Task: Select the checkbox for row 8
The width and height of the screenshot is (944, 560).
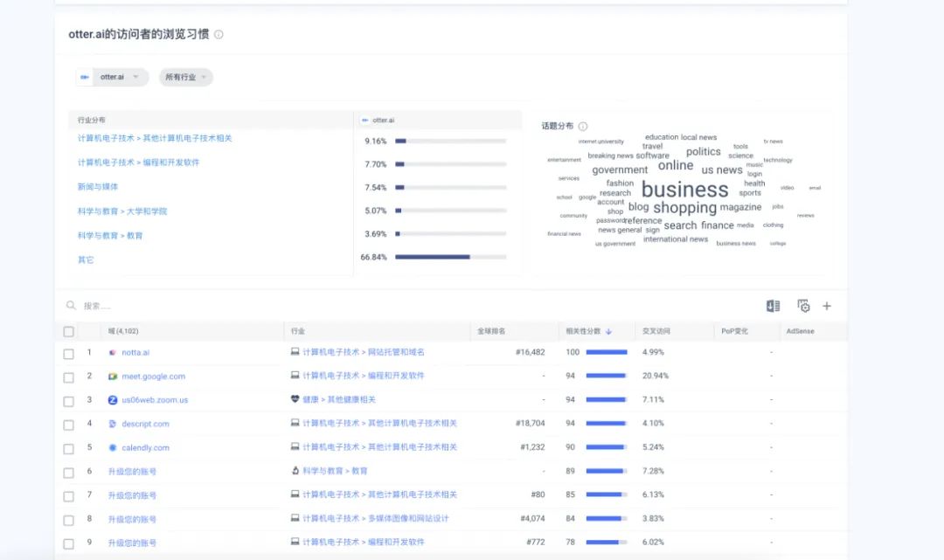Action: [x=69, y=521]
